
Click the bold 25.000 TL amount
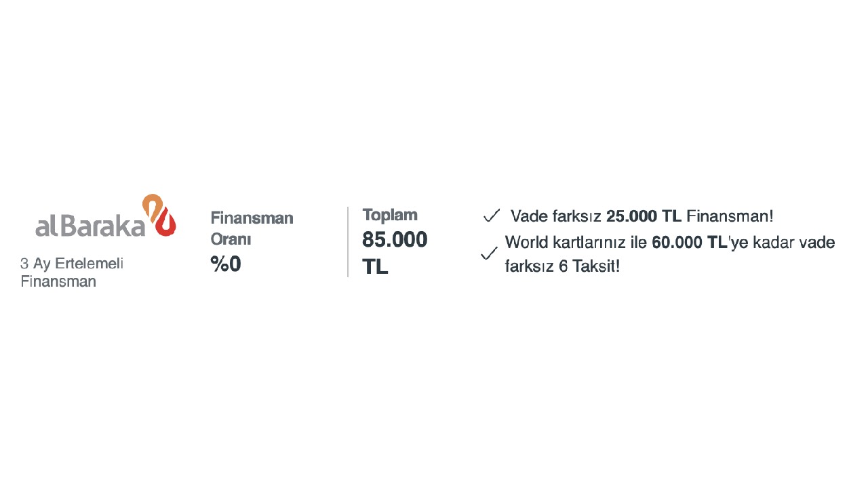(x=644, y=216)
